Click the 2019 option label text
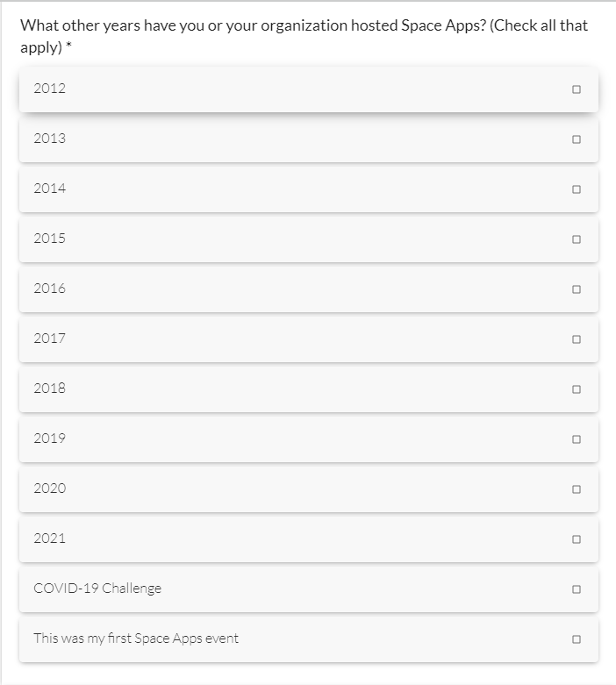The height and width of the screenshot is (685, 616). tap(49, 439)
